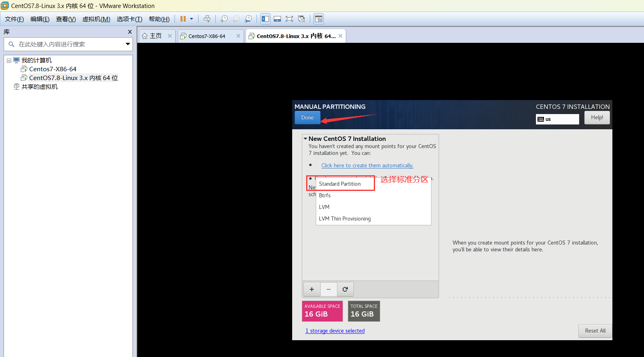Open the 文件(F) menu
The height and width of the screenshot is (357, 644).
coord(14,19)
